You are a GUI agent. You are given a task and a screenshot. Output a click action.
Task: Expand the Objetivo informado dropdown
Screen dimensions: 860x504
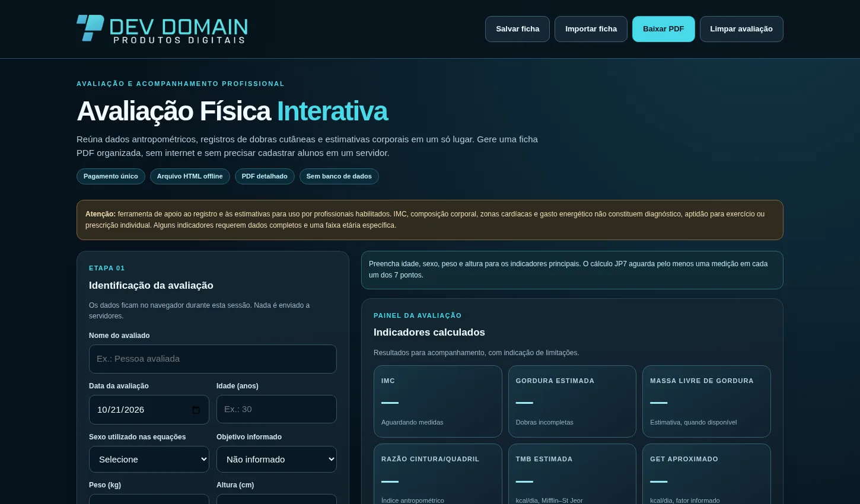[x=276, y=460]
